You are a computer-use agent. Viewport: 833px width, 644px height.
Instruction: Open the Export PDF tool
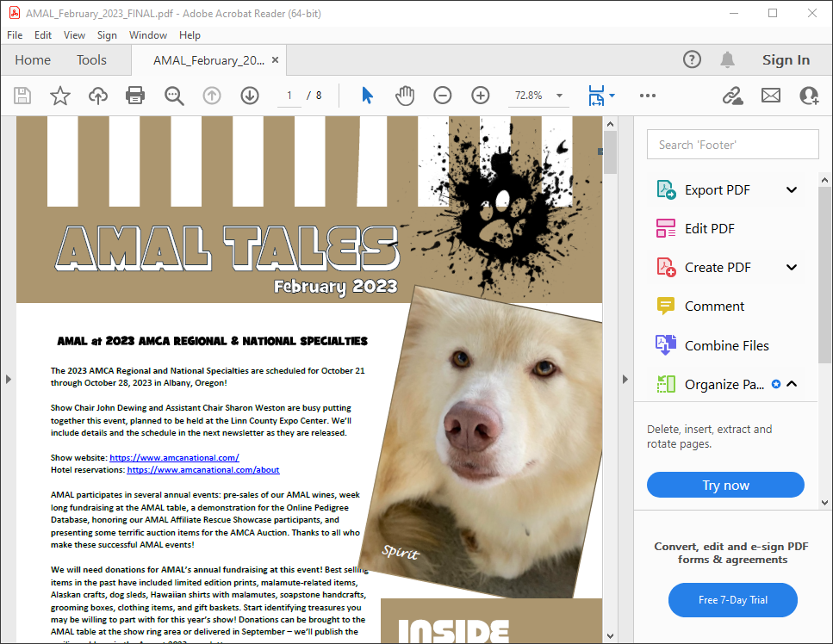coord(717,190)
